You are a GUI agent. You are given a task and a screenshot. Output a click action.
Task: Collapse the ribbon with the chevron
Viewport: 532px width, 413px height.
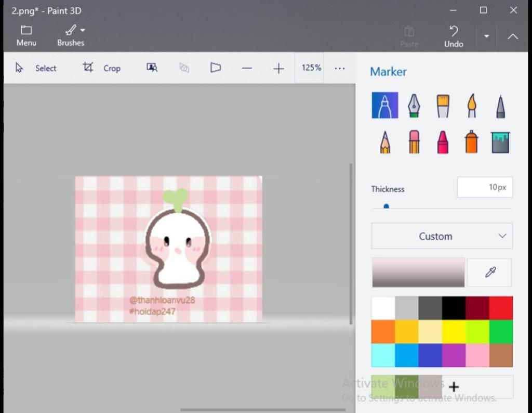click(x=513, y=36)
